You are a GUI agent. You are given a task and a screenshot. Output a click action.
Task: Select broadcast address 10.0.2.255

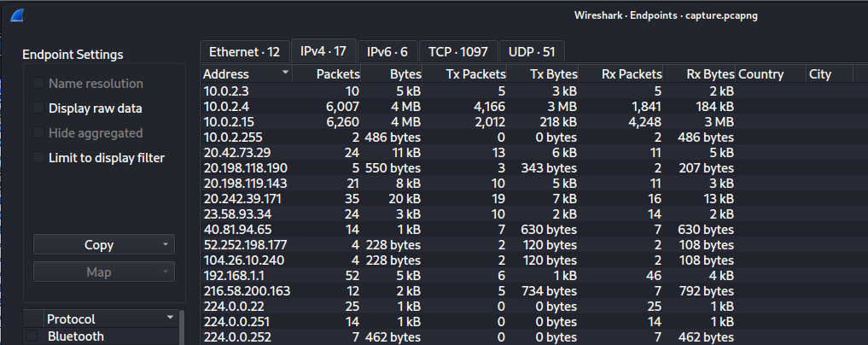534,137
